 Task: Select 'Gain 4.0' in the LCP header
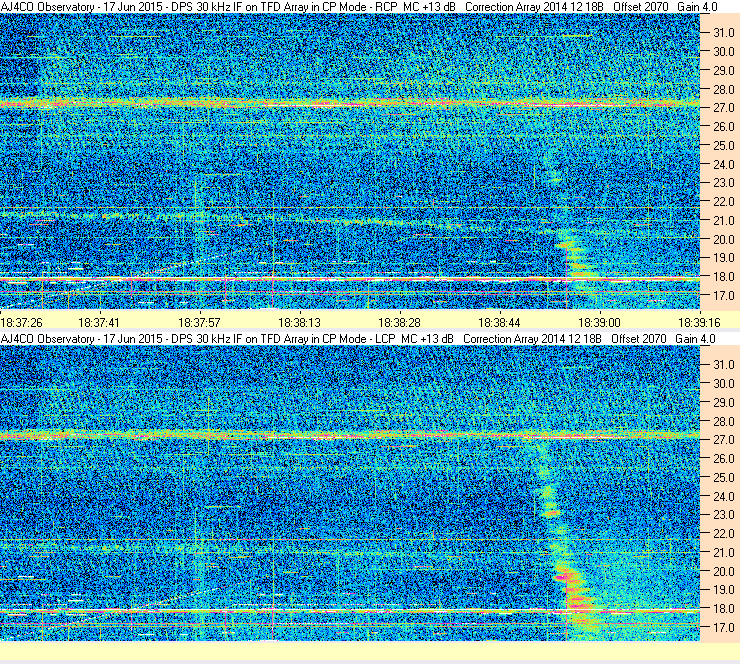click(x=695, y=339)
